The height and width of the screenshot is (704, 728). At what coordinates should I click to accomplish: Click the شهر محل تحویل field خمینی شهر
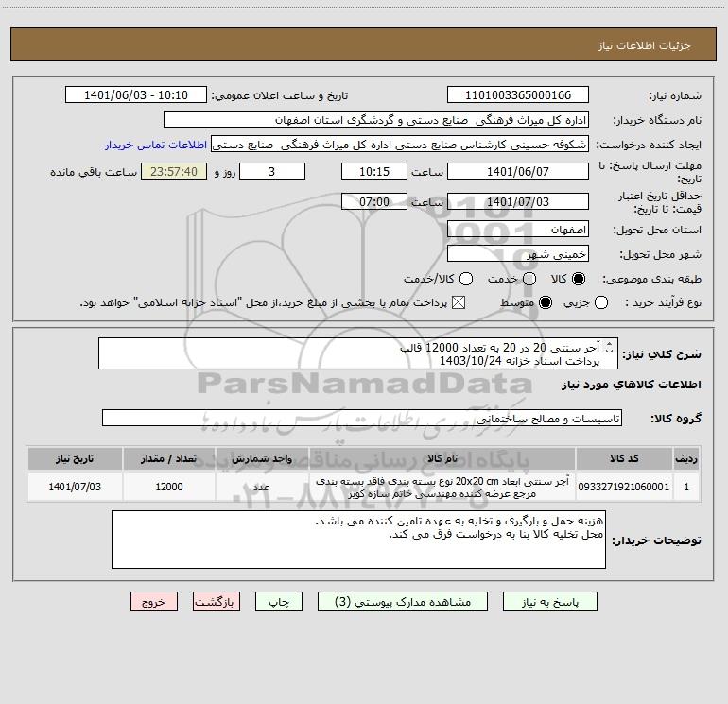(518, 254)
